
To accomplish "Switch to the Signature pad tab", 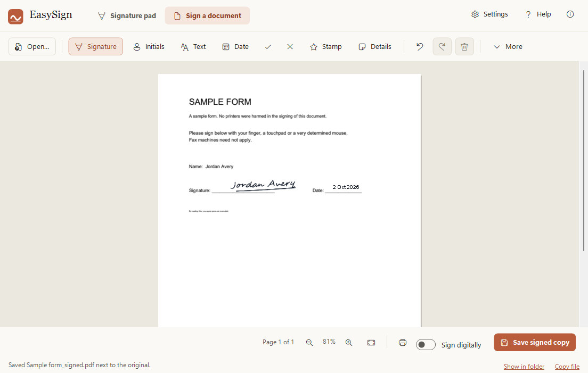I will [x=127, y=16].
